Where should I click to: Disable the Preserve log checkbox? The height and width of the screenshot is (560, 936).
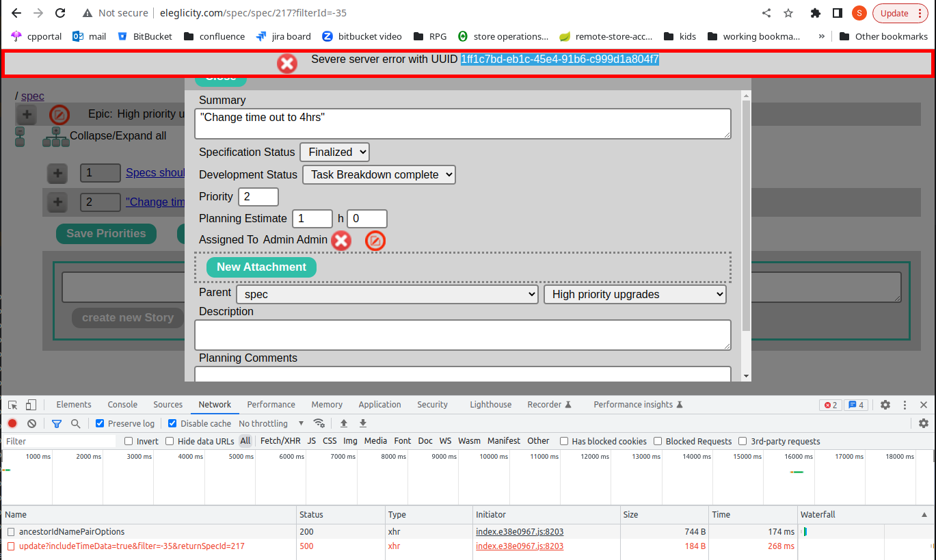[x=101, y=423]
